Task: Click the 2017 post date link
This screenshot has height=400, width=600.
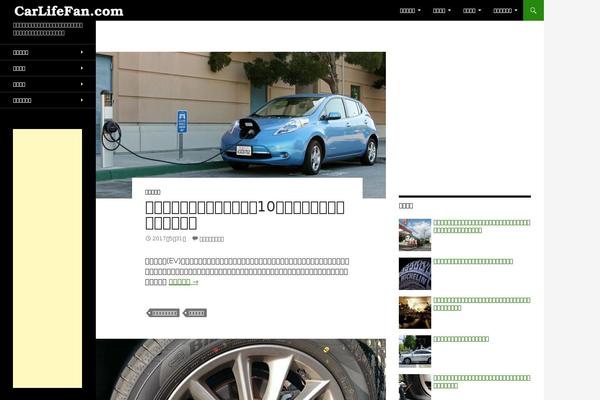Action: (169, 239)
